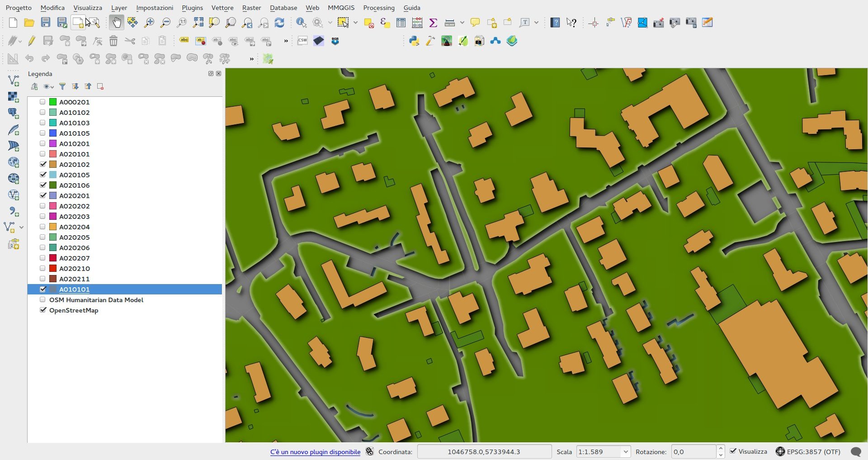The height and width of the screenshot is (460, 868).
Task: Toggle the Visualizza render checkbox
Action: click(733, 451)
